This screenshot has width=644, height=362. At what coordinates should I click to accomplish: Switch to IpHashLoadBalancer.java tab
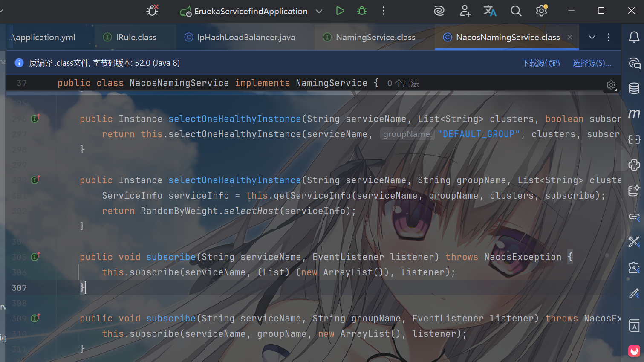(240, 37)
